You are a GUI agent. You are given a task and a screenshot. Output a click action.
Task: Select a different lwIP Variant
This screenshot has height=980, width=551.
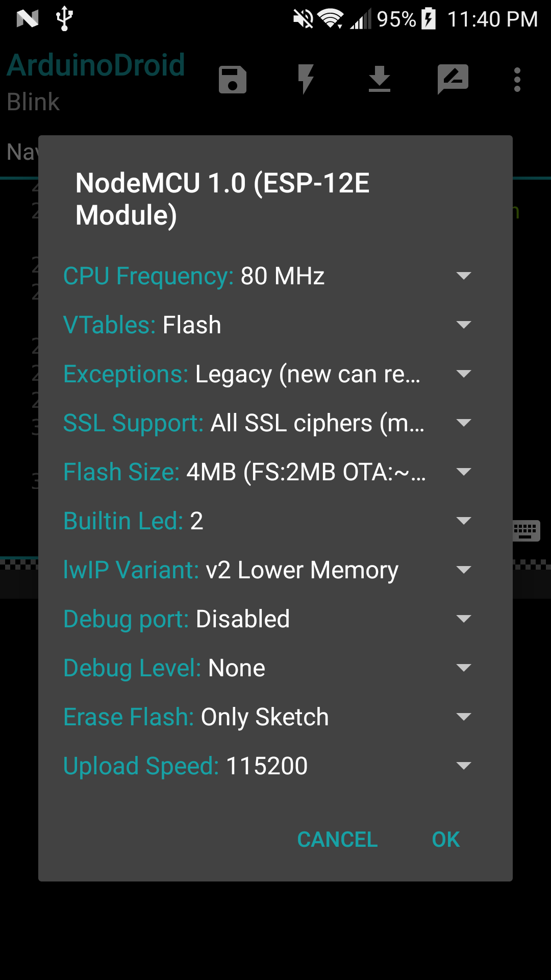click(x=463, y=569)
